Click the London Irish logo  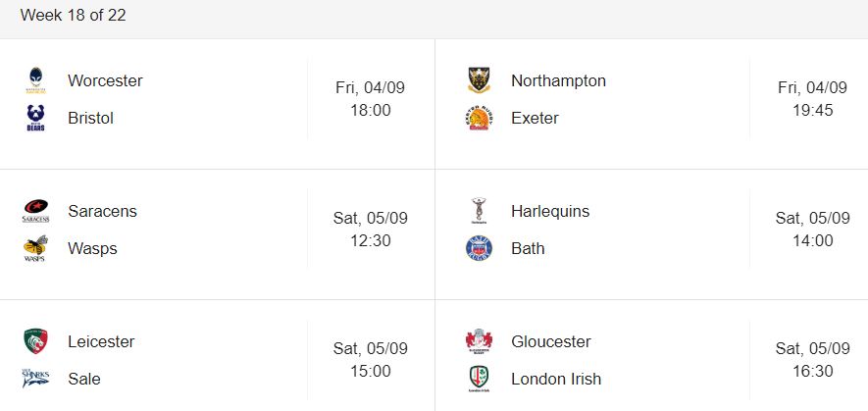(x=479, y=379)
